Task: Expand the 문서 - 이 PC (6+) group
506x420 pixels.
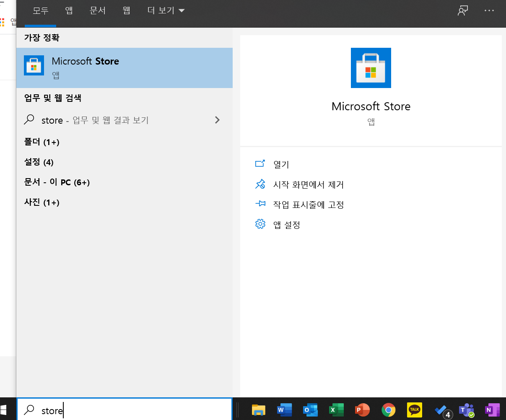Action: point(57,182)
